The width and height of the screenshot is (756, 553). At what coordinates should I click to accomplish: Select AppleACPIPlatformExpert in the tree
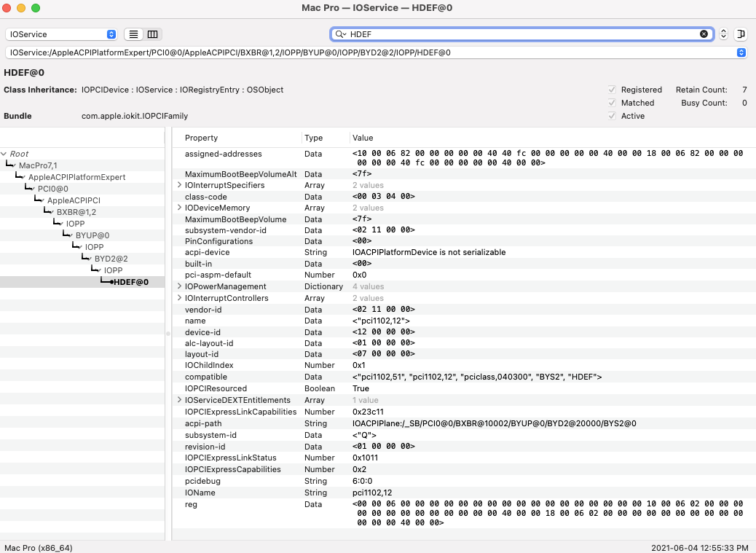coord(76,177)
